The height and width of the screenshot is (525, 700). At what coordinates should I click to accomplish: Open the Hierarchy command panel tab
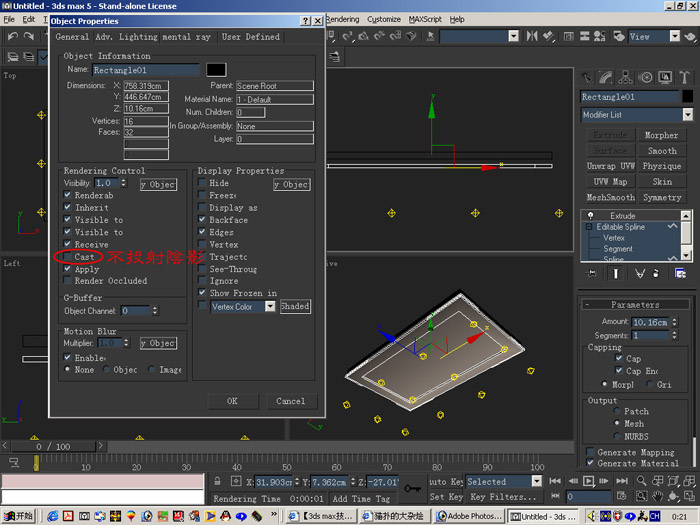(x=625, y=77)
